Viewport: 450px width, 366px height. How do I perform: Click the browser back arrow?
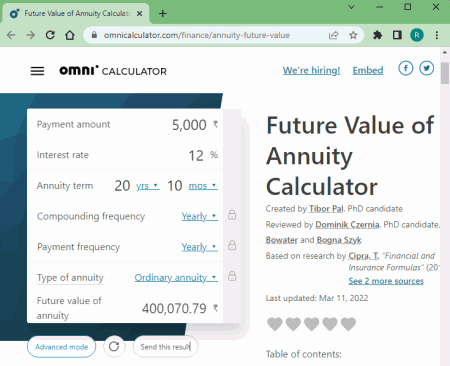click(11, 35)
